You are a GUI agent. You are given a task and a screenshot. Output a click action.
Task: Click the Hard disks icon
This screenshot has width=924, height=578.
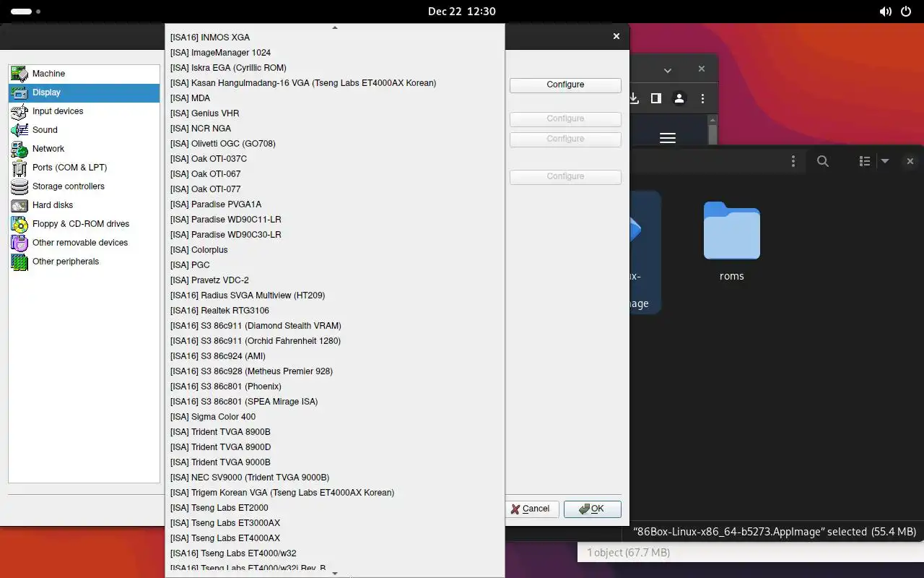(x=19, y=205)
